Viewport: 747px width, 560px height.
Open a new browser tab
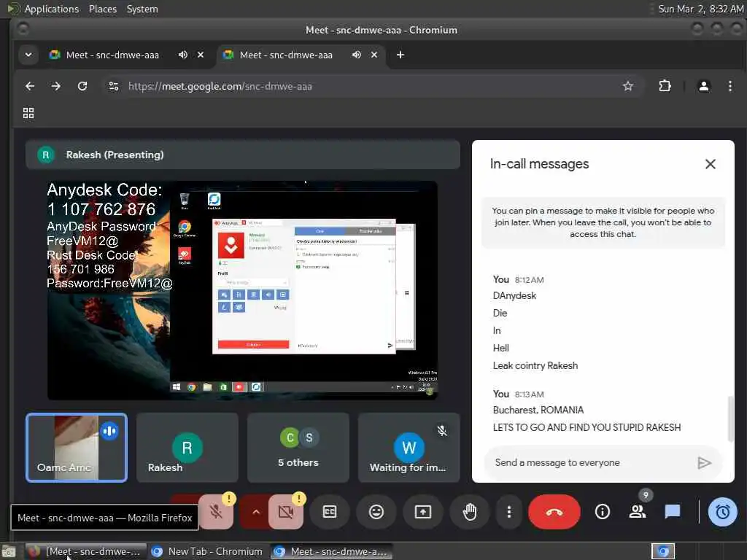pyautogui.click(x=400, y=55)
